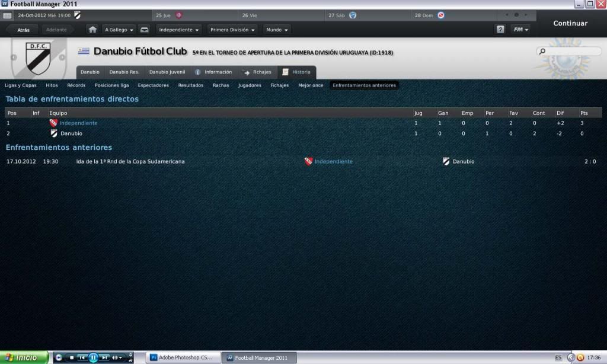This screenshot has width=607, height=364.
Task: Sort the table by the Pts column header
Action: pyautogui.click(x=584, y=113)
